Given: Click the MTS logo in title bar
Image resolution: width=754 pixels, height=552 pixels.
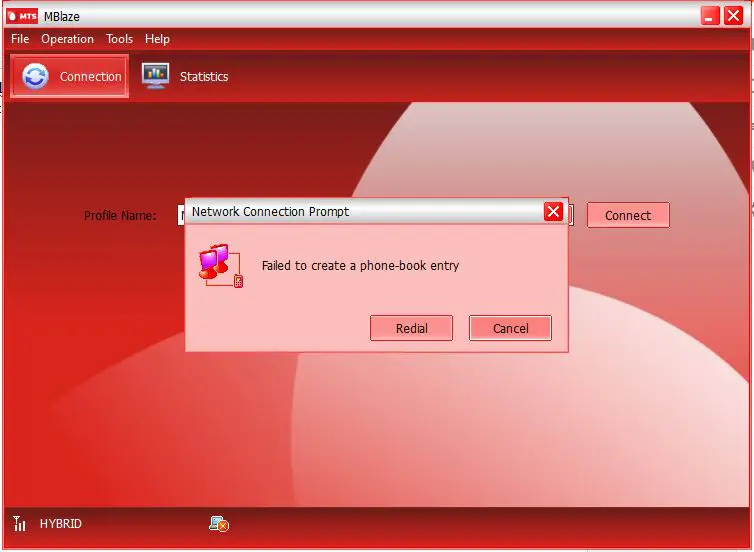Looking at the screenshot, I should pos(22,16).
